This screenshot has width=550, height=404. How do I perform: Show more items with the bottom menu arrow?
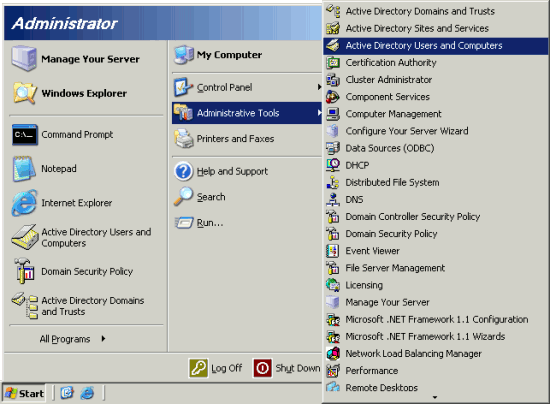tap(435, 397)
